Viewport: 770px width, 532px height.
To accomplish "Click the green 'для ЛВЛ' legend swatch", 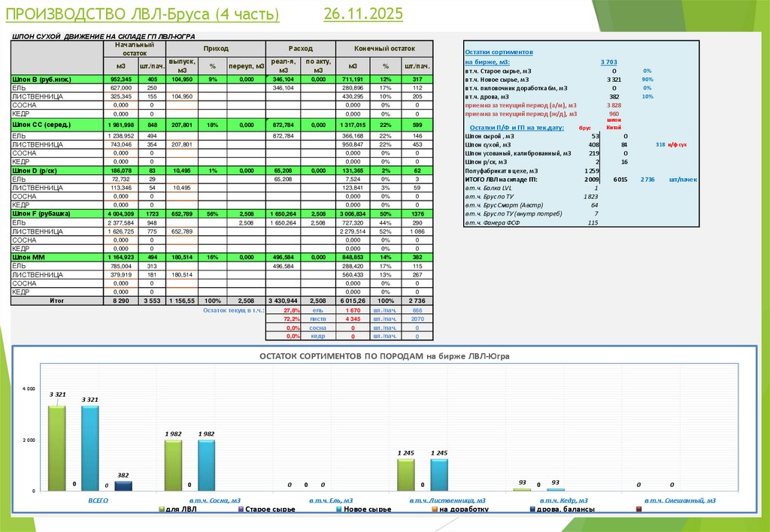I will coord(162,509).
